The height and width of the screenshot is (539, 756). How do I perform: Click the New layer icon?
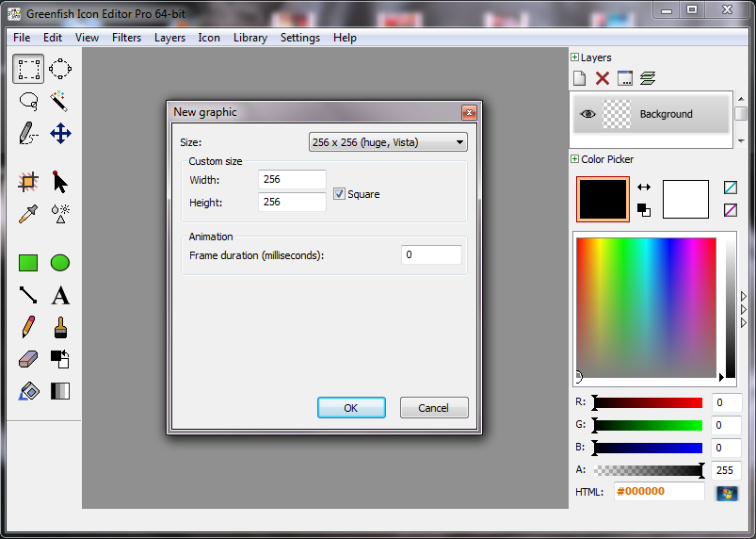click(x=580, y=78)
